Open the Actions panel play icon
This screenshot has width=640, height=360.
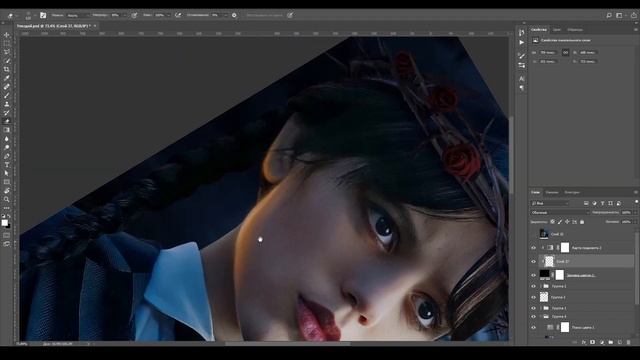pyautogui.click(x=522, y=42)
